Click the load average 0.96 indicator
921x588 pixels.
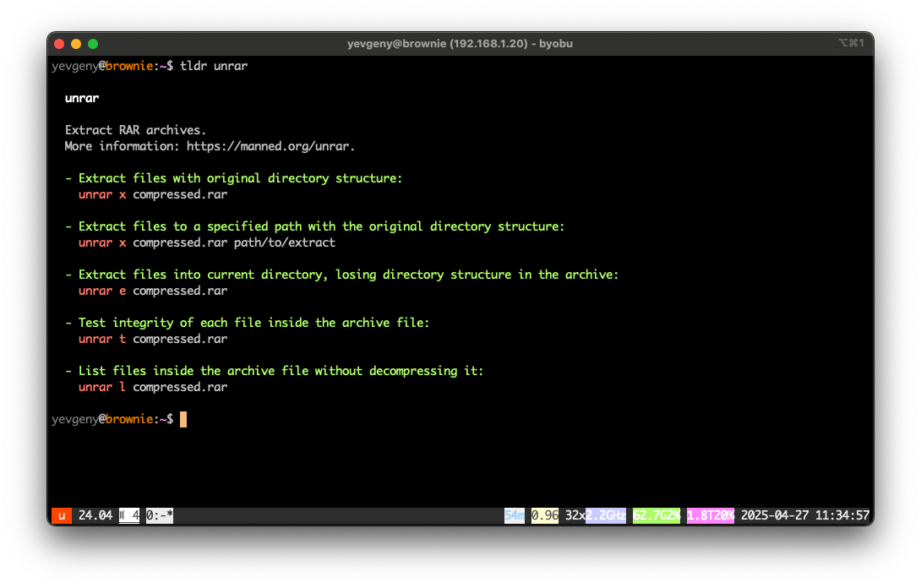[x=545, y=515]
